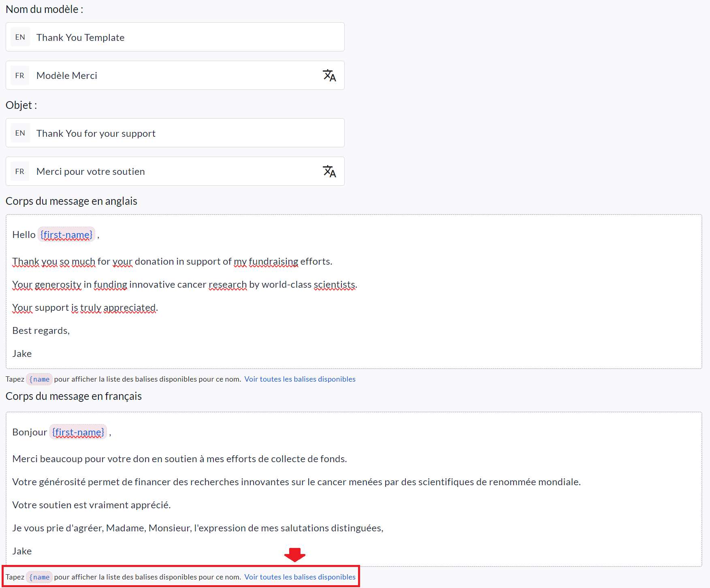
Task: Click the FR badge of model name
Action: (20, 76)
